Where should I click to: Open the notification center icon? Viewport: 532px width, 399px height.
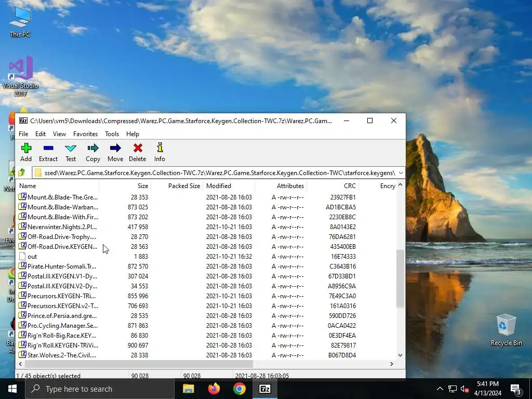[516, 389]
